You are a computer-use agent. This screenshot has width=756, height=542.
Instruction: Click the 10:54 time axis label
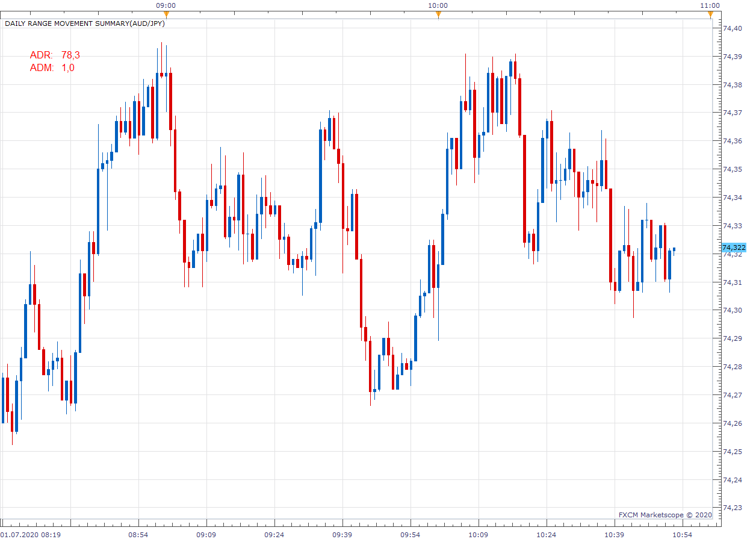683,534
